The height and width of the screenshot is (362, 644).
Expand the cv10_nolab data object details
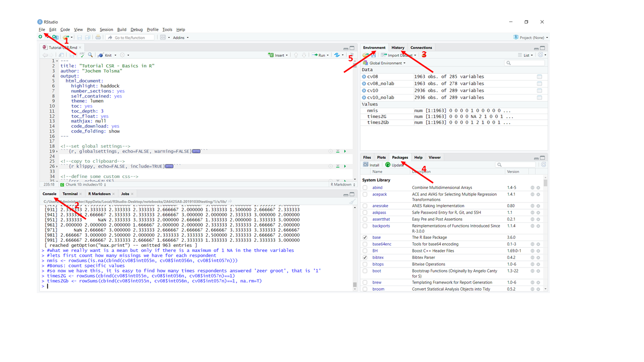tap(364, 98)
